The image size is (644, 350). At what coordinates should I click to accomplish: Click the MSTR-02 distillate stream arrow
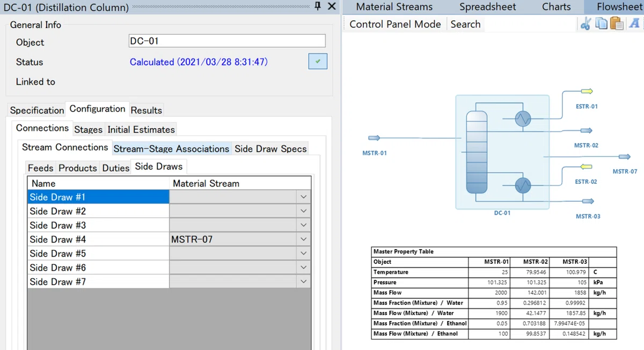click(586, 131)
